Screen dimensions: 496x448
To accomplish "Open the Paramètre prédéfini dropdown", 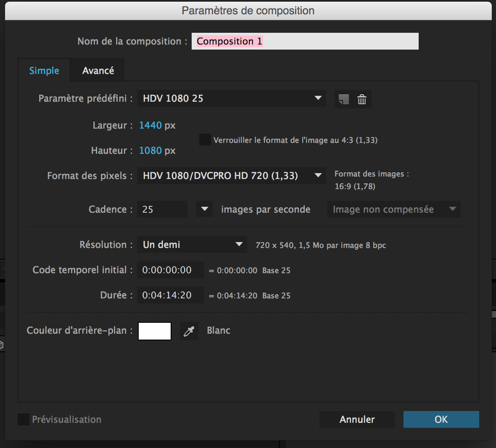I will 231,98.
